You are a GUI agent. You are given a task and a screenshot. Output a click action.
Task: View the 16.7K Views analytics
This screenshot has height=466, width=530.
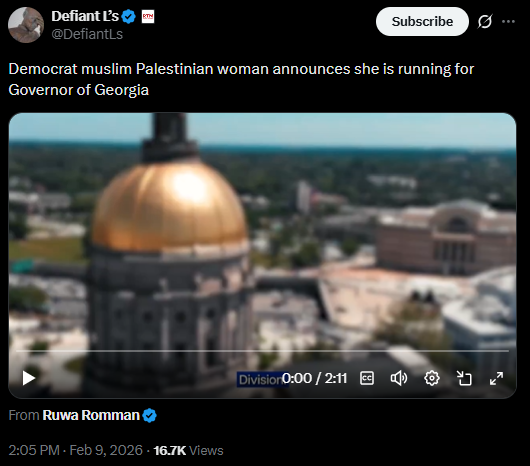point(188,450)
